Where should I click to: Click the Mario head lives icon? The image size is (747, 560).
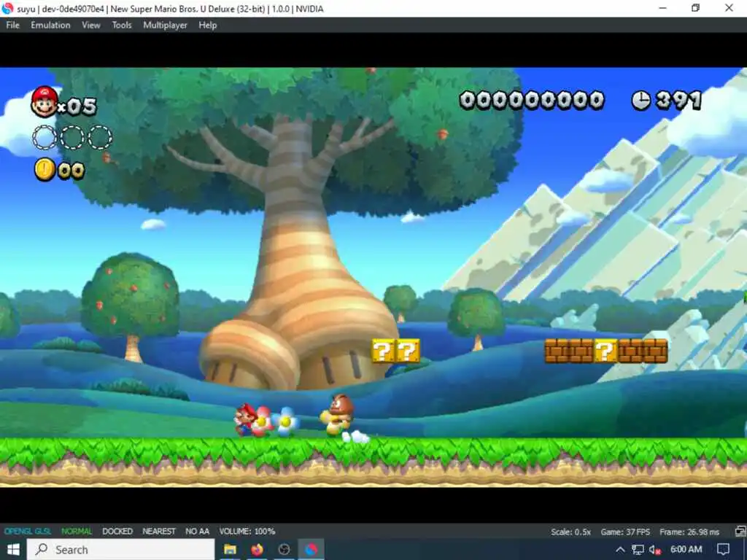[x=44, y=102]
